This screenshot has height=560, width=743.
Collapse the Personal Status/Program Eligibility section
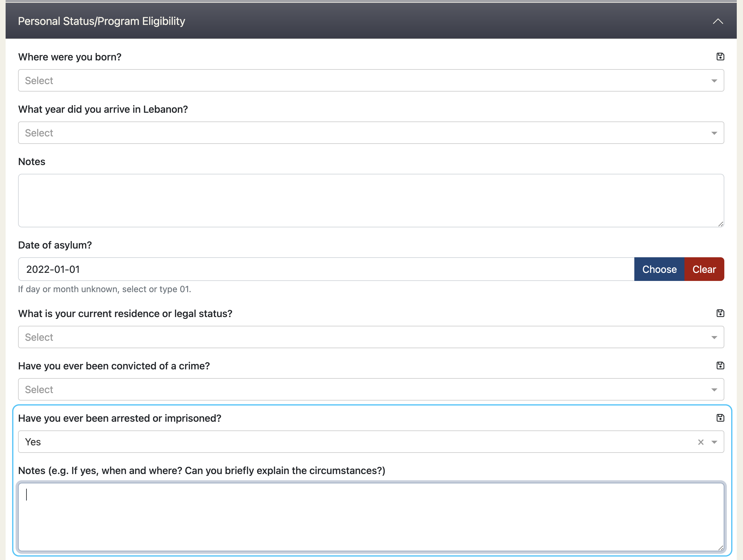718,21
